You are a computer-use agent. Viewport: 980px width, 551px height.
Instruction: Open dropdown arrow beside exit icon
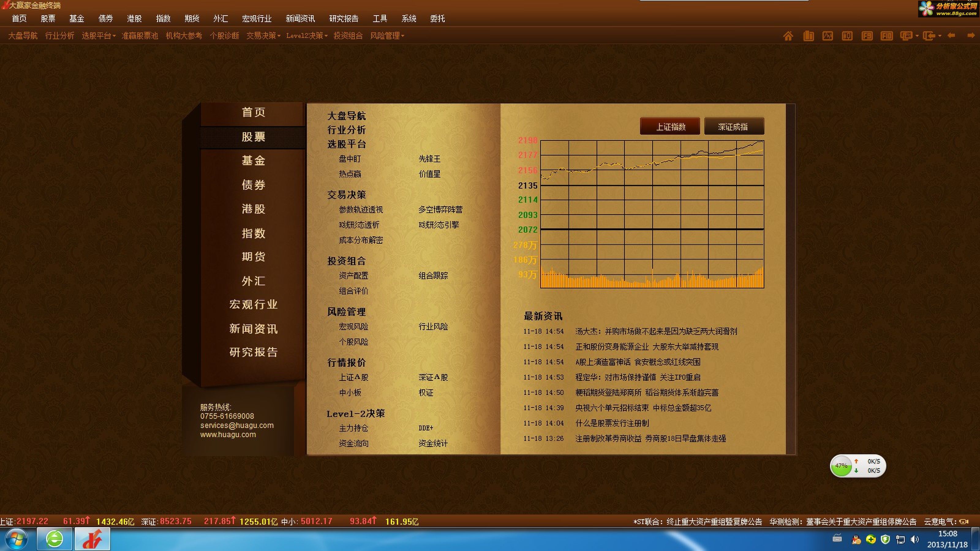[x=940, y=36]
